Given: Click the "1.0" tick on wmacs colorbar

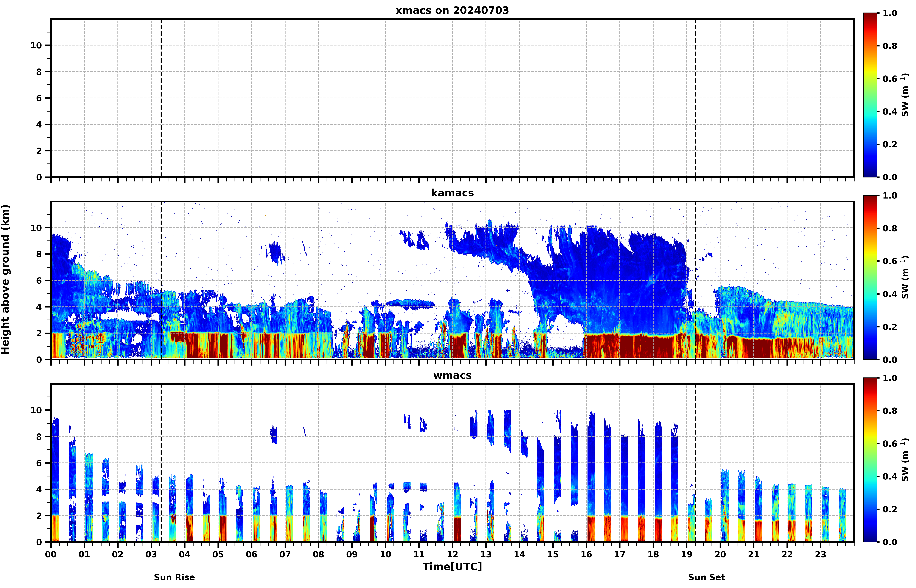Looking at the screenshot, I should [890, 378].
